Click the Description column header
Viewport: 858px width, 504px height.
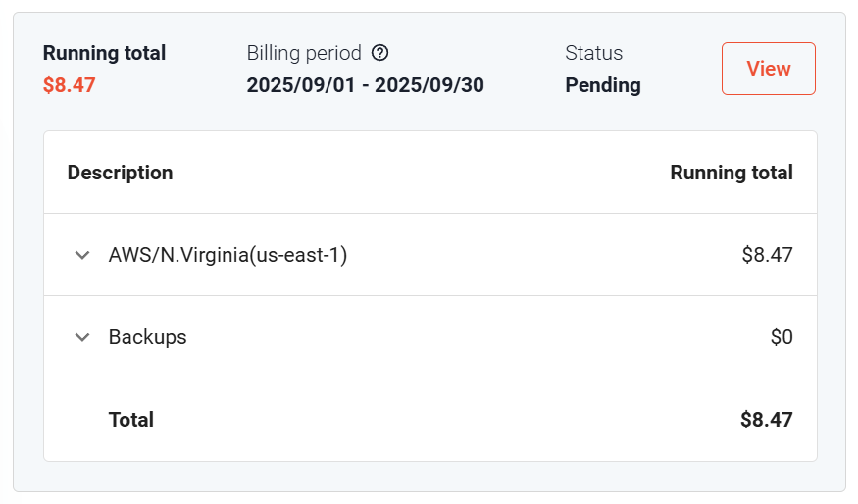pos(120,173)
